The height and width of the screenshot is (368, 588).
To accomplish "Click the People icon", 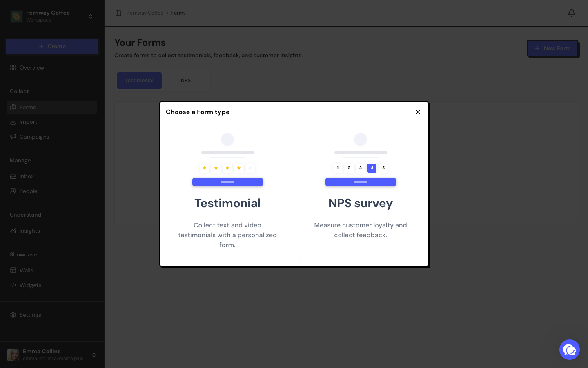I will point(13,191).
